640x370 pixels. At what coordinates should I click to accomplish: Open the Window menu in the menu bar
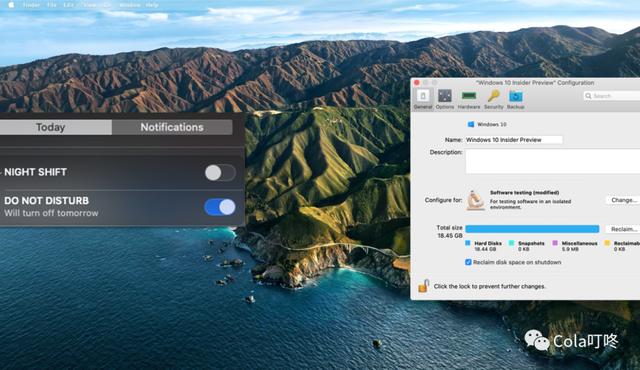[130, 5]
